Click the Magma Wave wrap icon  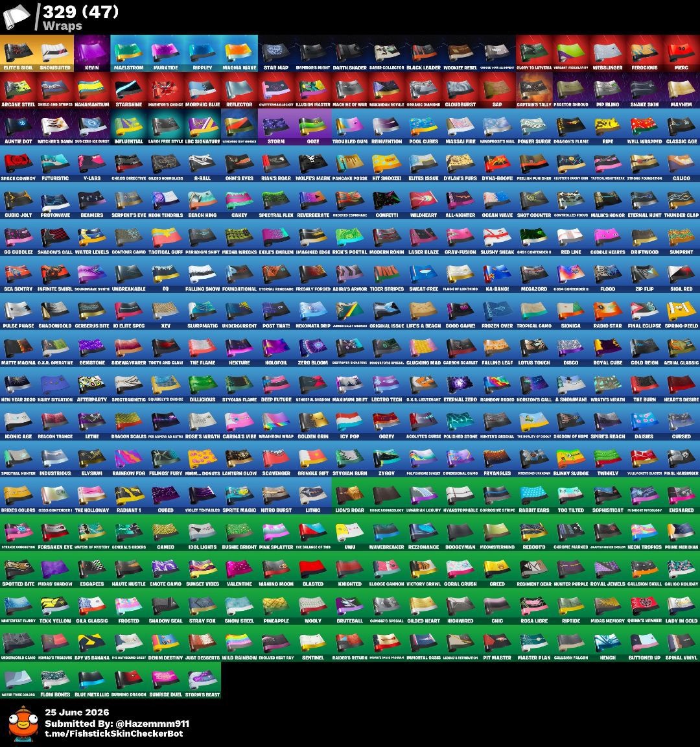[240, 53]
